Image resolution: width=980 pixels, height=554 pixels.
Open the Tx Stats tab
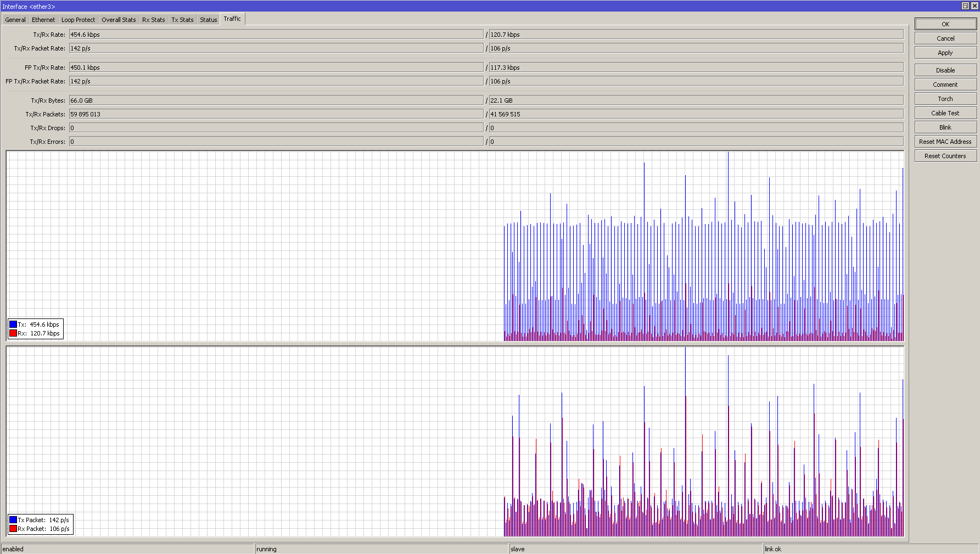[x=182, y=20]
